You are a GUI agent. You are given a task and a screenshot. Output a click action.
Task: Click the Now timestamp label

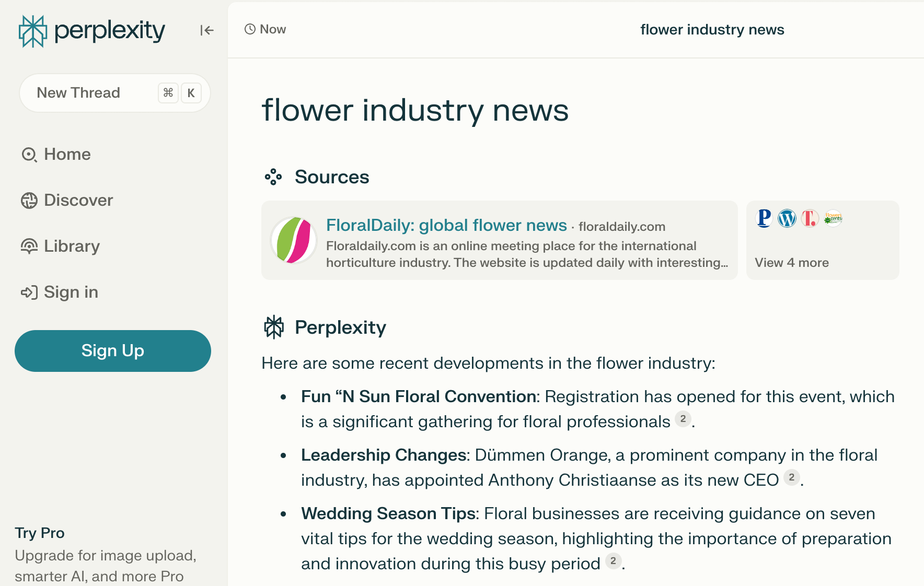(273, 29)
